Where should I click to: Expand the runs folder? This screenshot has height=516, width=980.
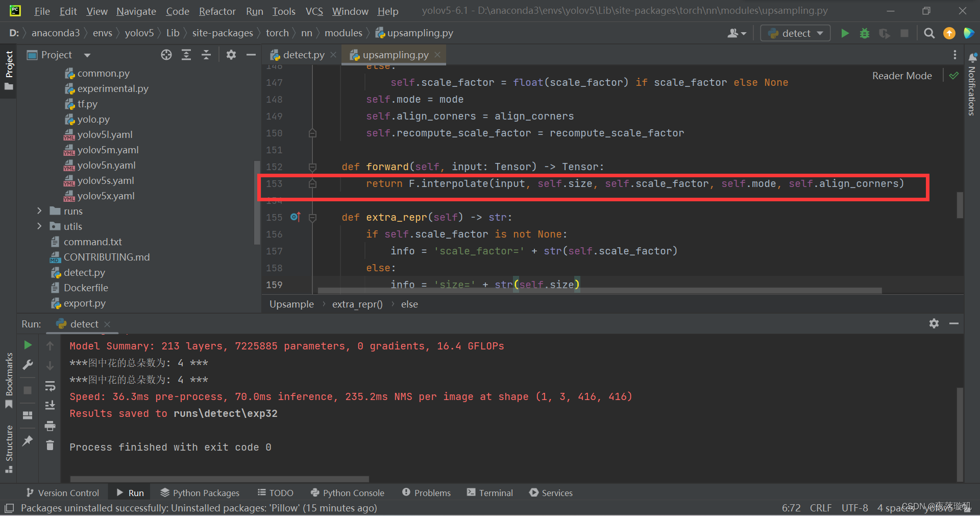pyautogui.click(x=39, y=210)
